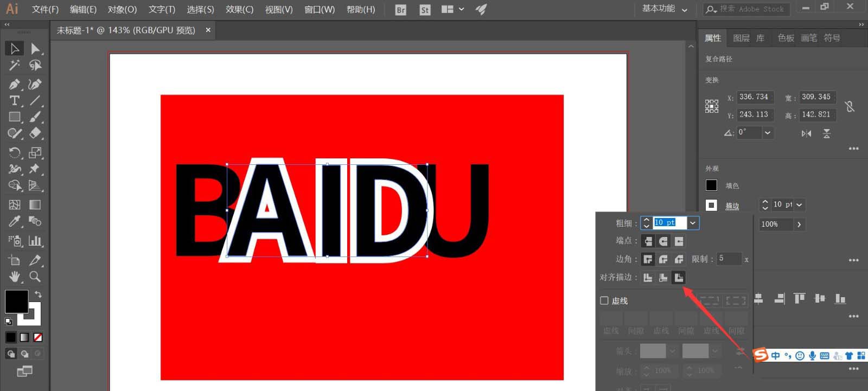This screenshot has height=391, width=868.
Task: Select the Curvature tool
Action: [x=35, y=84]
